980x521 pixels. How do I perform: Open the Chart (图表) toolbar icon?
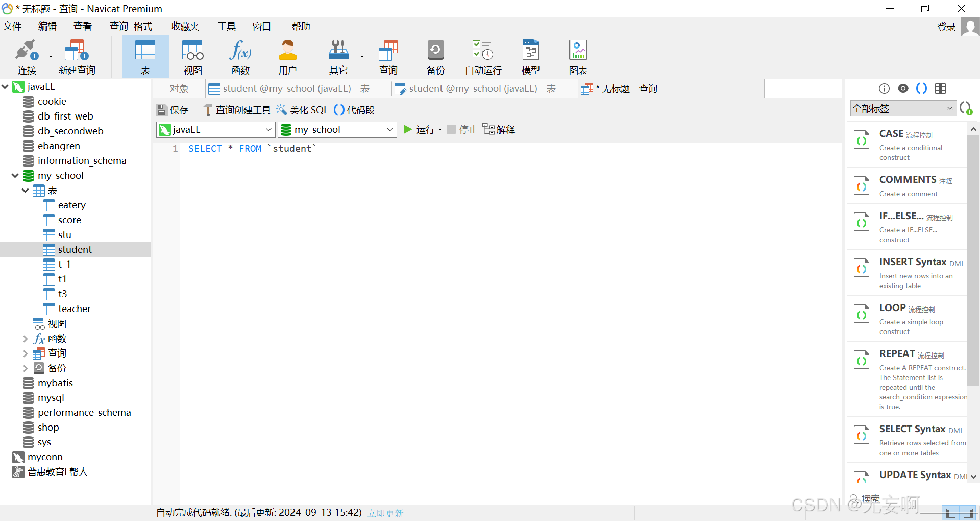coord(578,57)
